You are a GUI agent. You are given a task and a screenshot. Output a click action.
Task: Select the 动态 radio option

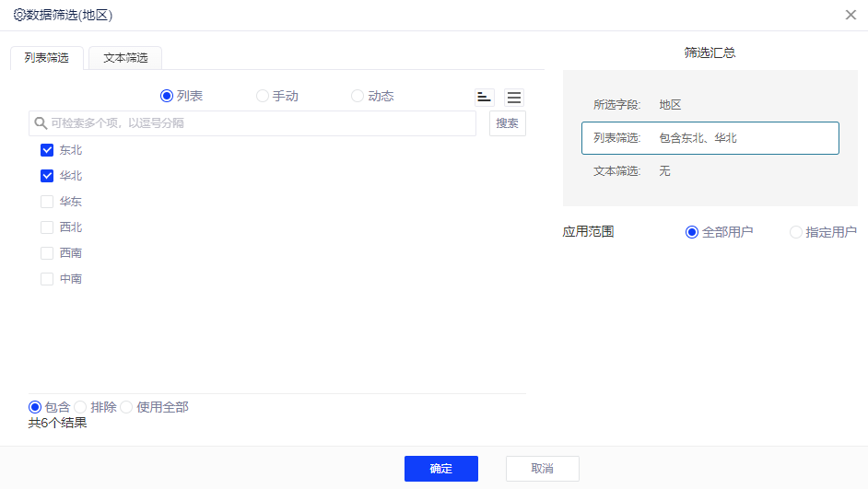(x=358, y=96)
